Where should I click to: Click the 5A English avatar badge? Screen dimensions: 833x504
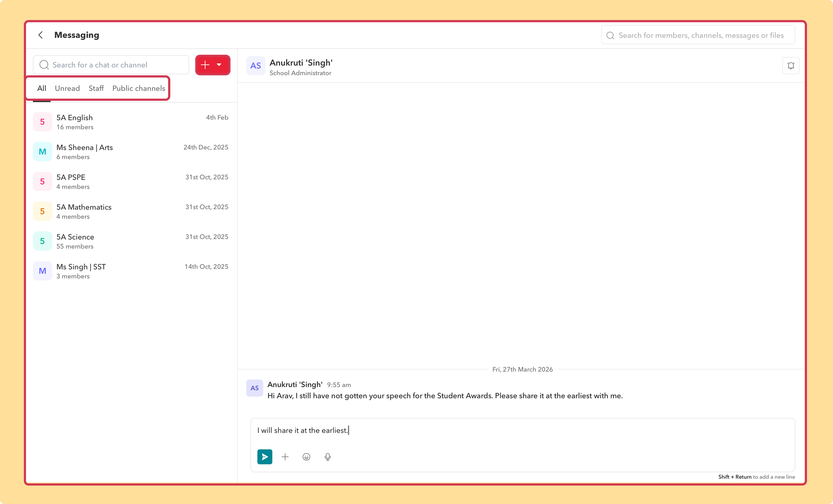42,122
